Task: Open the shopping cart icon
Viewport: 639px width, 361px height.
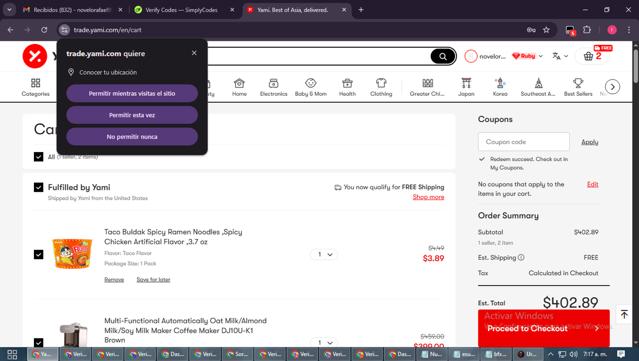Action: point(588,56)
